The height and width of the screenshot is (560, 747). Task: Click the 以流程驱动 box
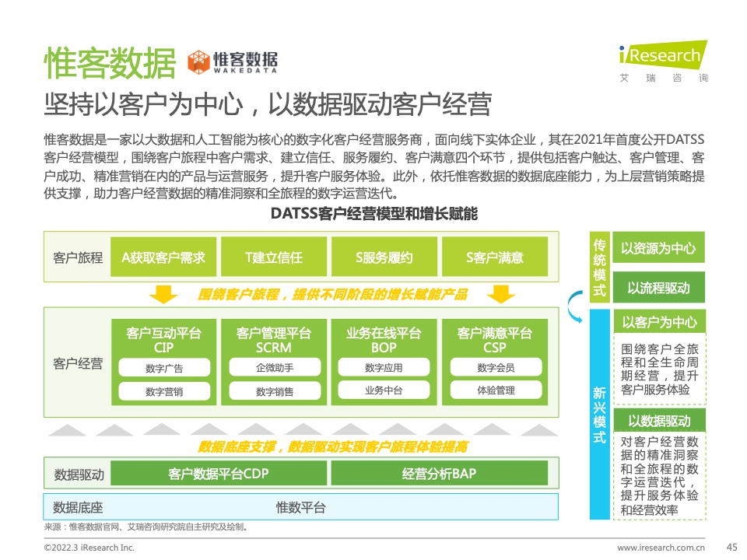point(658,288)
